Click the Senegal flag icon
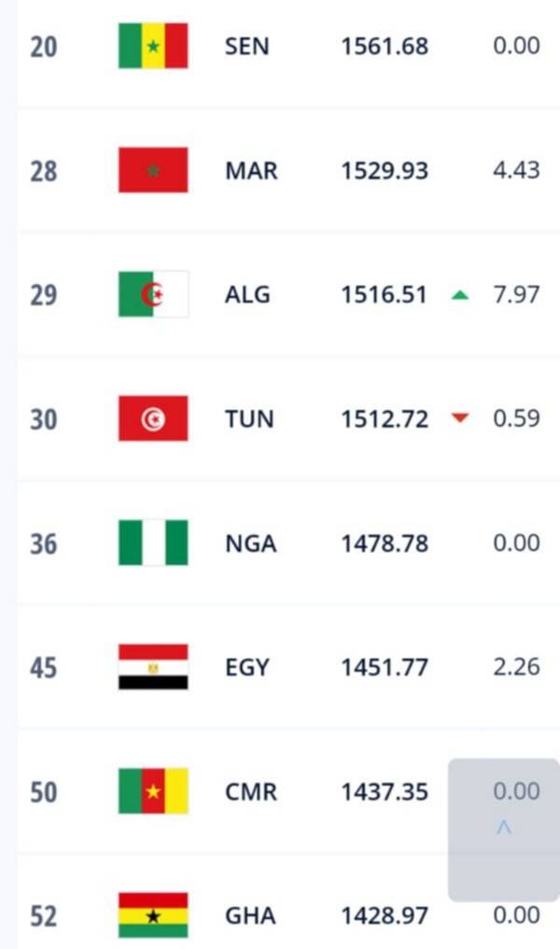Viewport: 560px width, 949px height. click(153, 46)
